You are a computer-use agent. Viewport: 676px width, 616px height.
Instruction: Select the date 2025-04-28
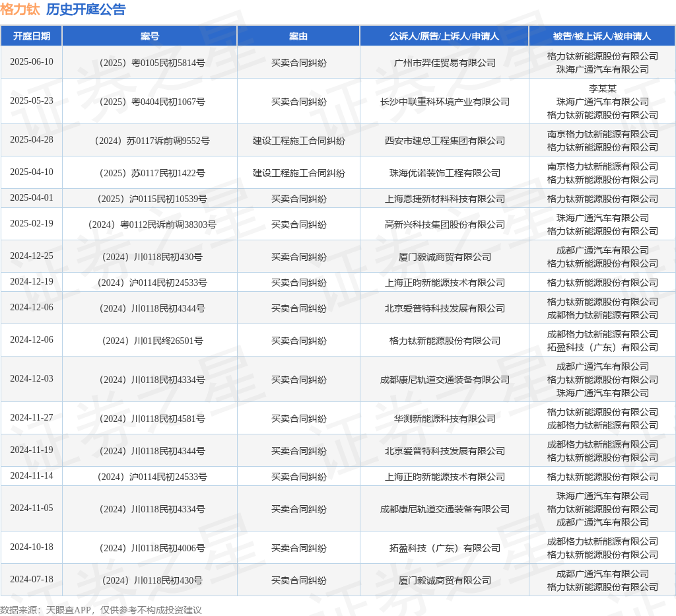pos(32,140)
